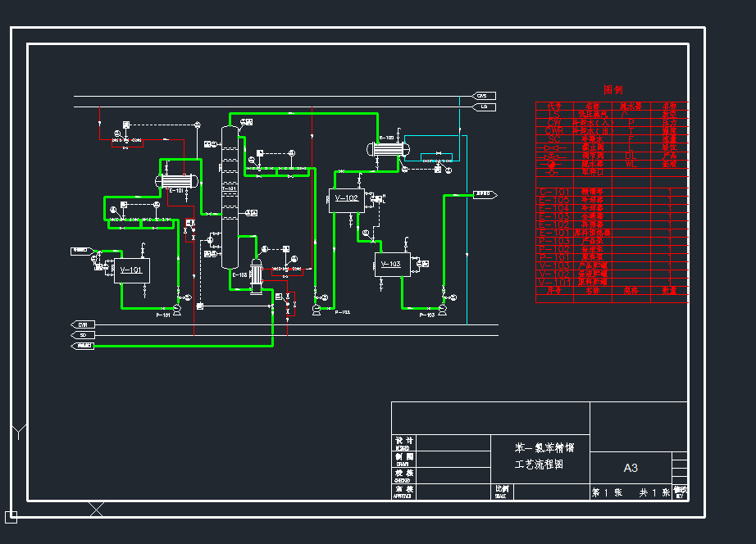
Task: Click the CWR line arrow tag
Action: (83, 324)
